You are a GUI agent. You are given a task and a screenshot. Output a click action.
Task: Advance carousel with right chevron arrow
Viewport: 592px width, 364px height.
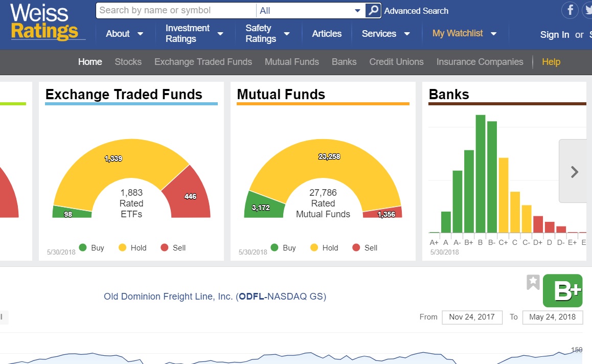coord(574,172)
